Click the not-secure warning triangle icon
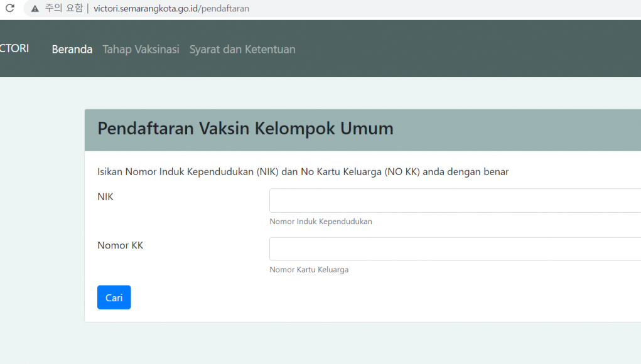This screenshot has width=641, height=364. [x=35, y=9]
